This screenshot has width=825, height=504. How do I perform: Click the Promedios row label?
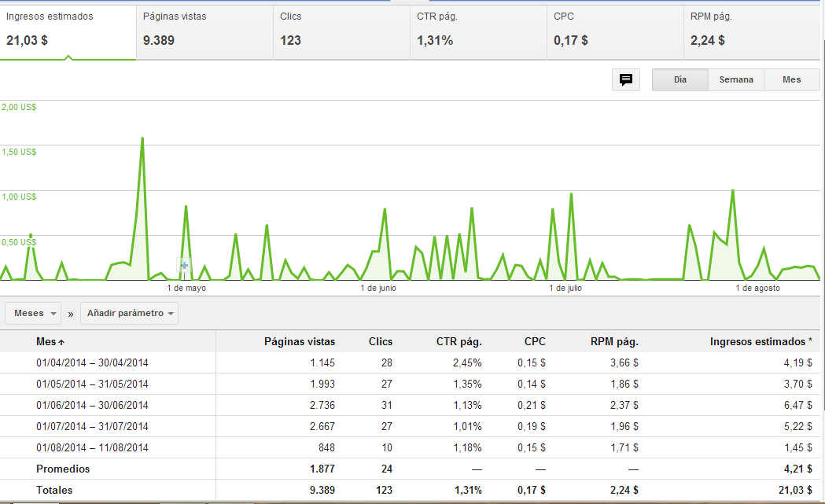pos(63,469)
